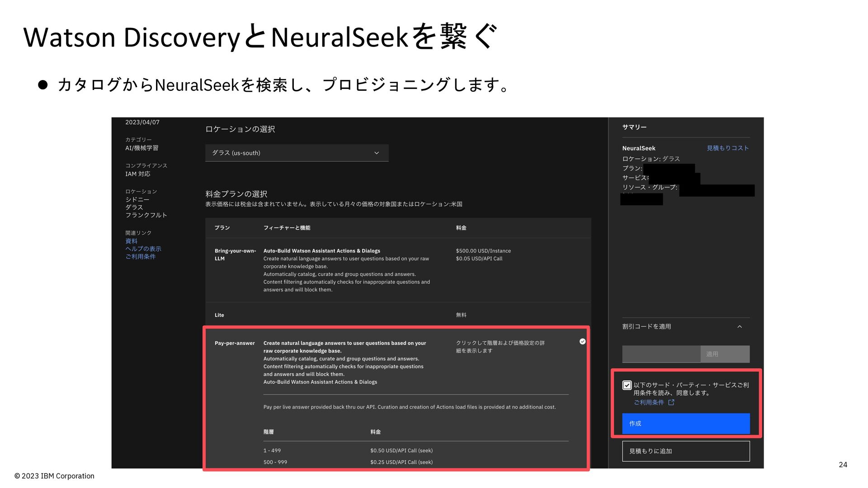
Task: Open the ご利用条件 link in the left sidebar
Action: pos(141,257)
